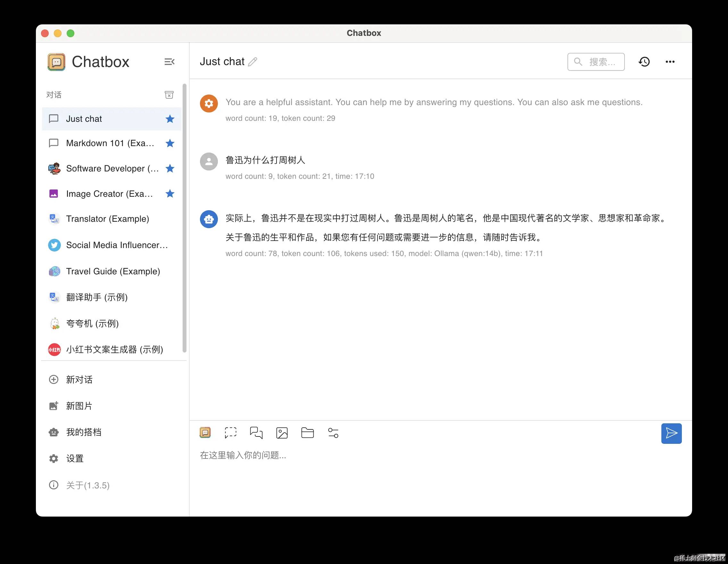Click the folder attach file icon

pyautogui.click(x=307, y=433)
